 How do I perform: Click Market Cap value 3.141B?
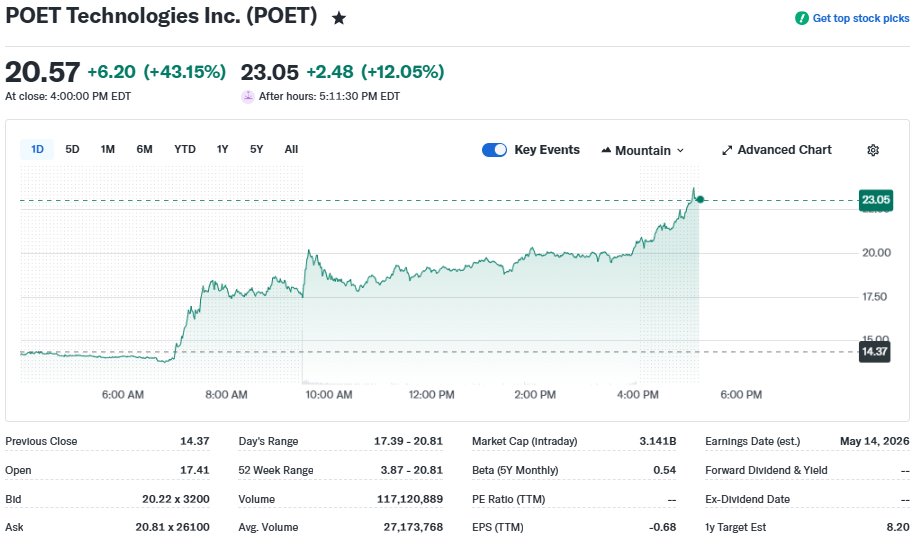657,441
